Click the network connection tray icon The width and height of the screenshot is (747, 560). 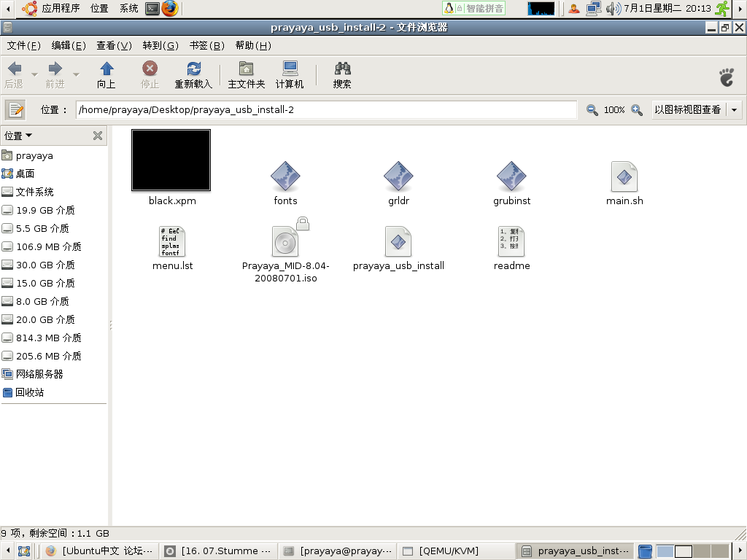[x=594, y=8]
